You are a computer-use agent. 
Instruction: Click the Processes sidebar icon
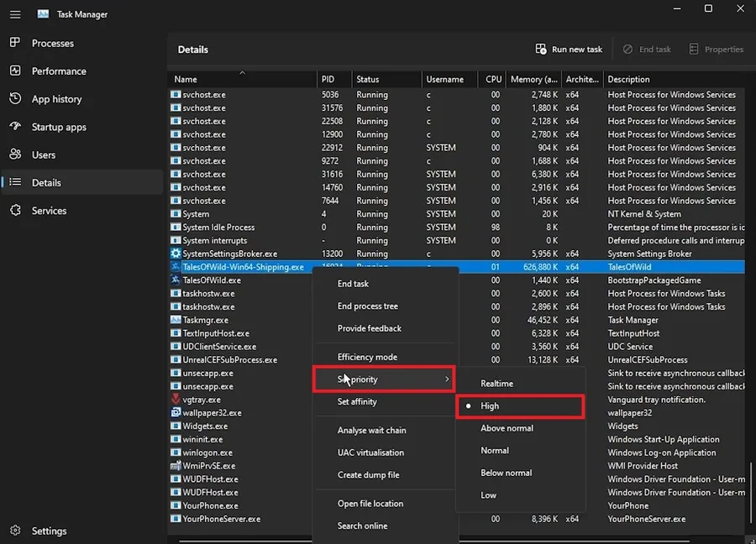pyautogui.click(x=15, y=43)
